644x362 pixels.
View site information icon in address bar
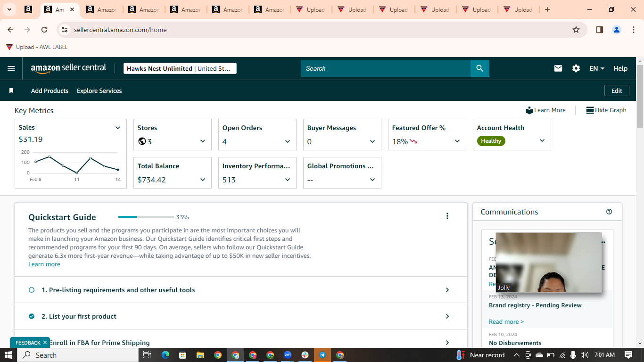tap(65, 30)
